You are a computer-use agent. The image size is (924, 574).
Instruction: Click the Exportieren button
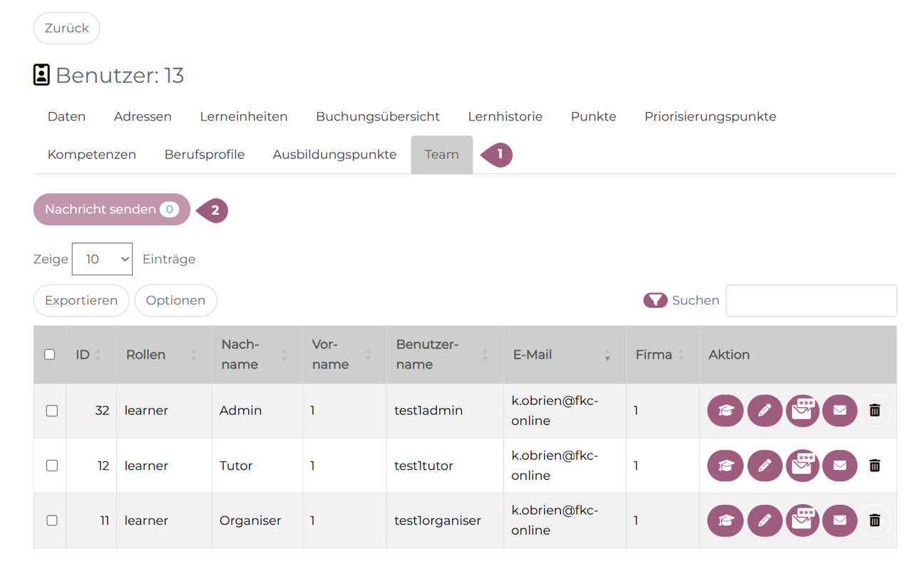click(x=81, y=300)
